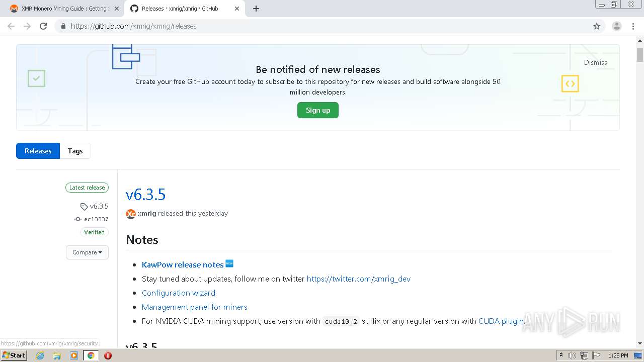Open Windows Explorer folder in the taskbar
Image resolution: width=644 pixels, height=362 pixels.
(57, 355)
